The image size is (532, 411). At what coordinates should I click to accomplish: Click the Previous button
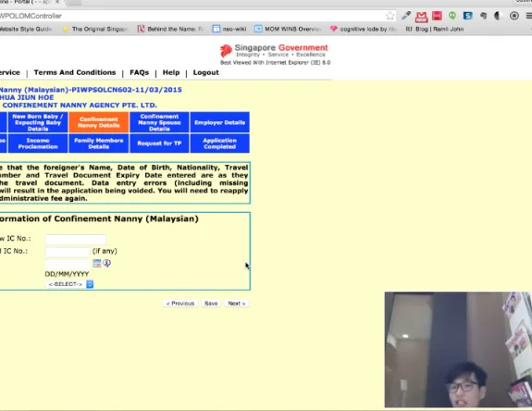coord(180,304)
